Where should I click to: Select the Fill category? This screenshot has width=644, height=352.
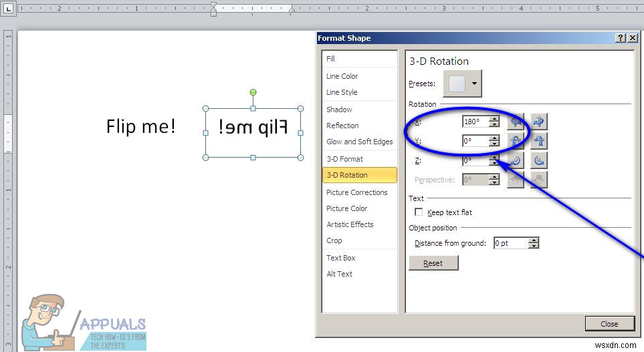click(360, 59)
